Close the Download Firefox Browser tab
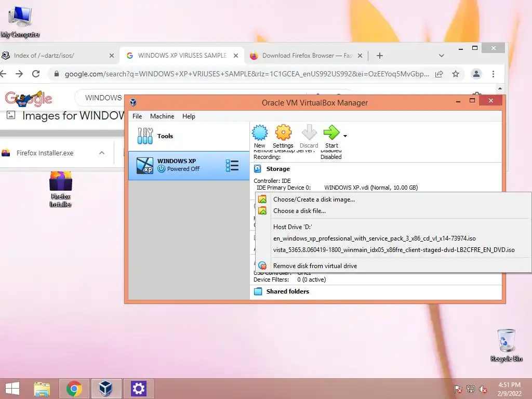This screenshot has width=532, height=399. coord(360,56)
